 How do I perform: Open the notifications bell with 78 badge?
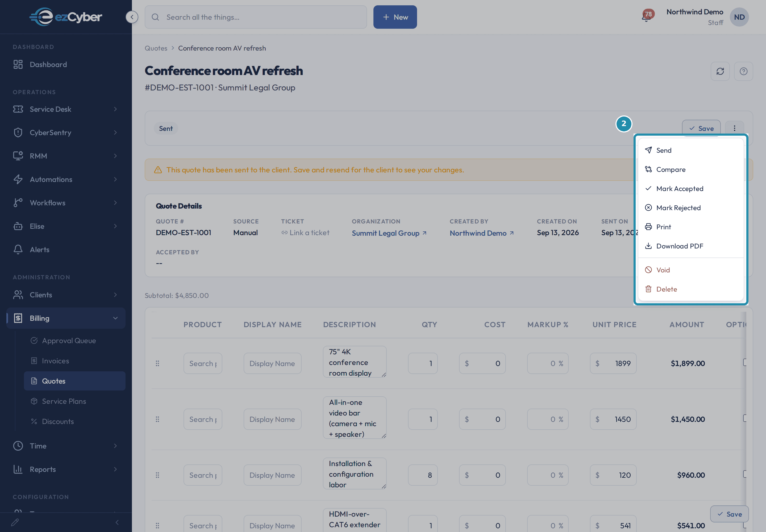coord(647,16)
